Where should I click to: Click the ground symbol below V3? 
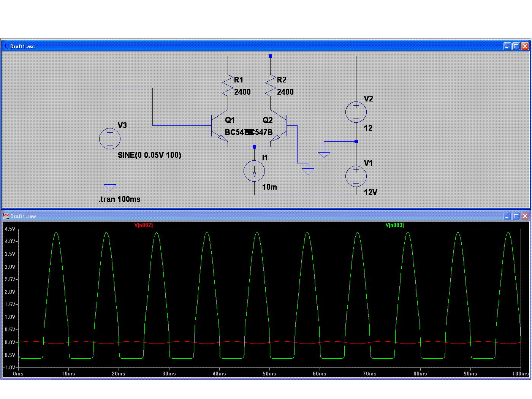click(110, 187)
